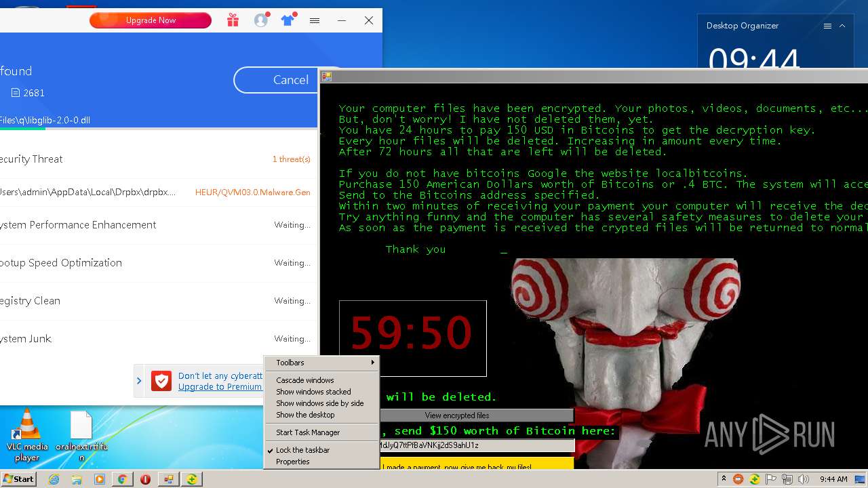Launch Opera browser from taskbar
Viewport: 868px width, 488px height.
pos(145,479)
